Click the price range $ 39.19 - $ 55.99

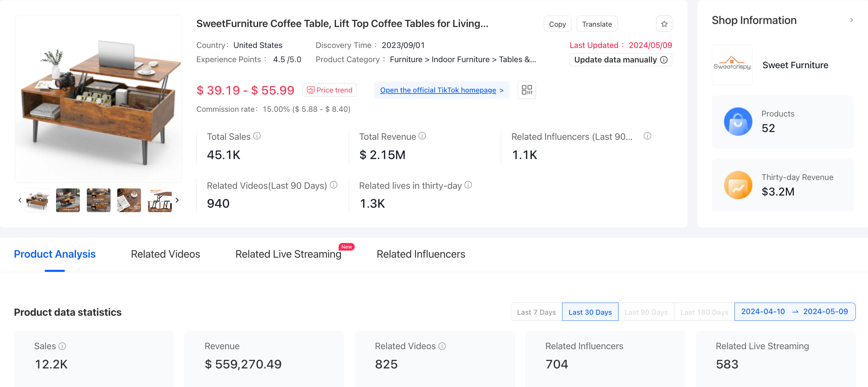point(245,90)
